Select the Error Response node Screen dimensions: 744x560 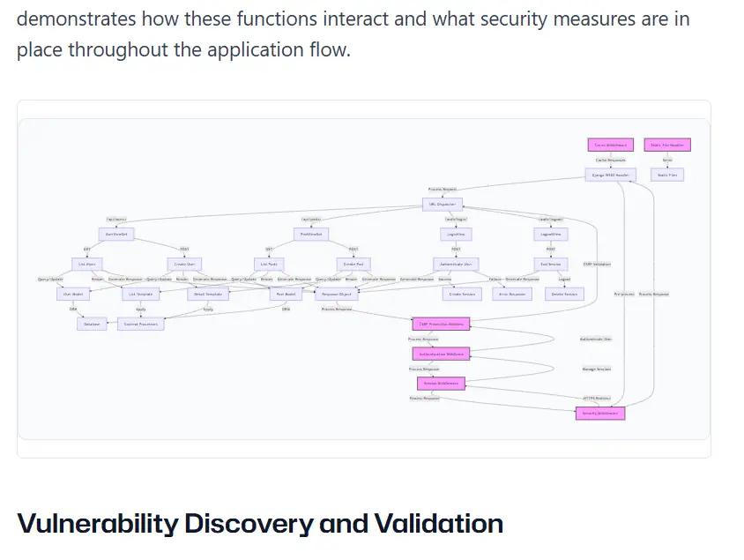point(510,294)
